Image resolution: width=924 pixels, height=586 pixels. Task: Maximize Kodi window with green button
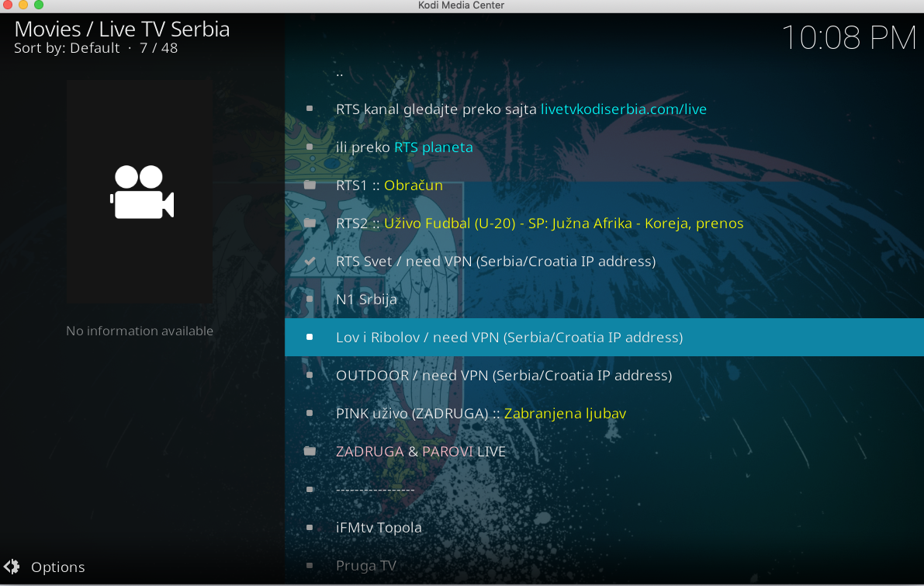pos(38,5)
